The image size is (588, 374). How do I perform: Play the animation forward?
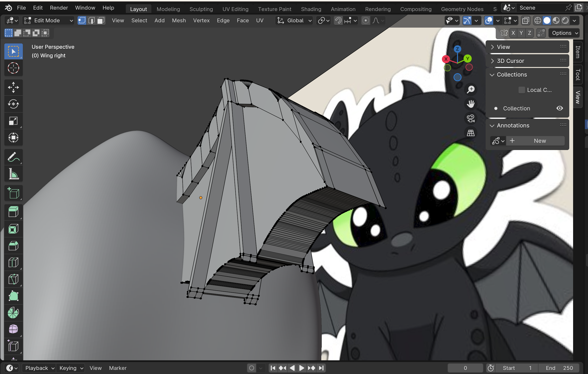(x=302, y=368)
